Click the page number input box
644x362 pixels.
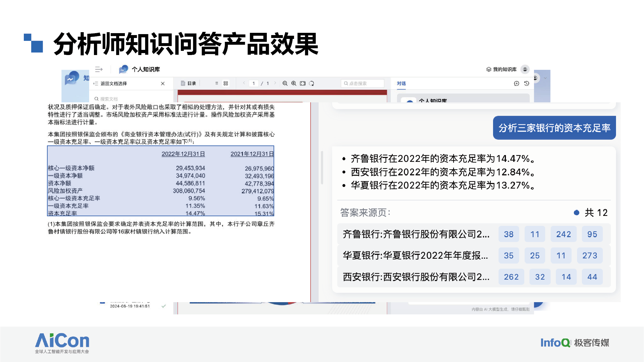coord(254,83)
